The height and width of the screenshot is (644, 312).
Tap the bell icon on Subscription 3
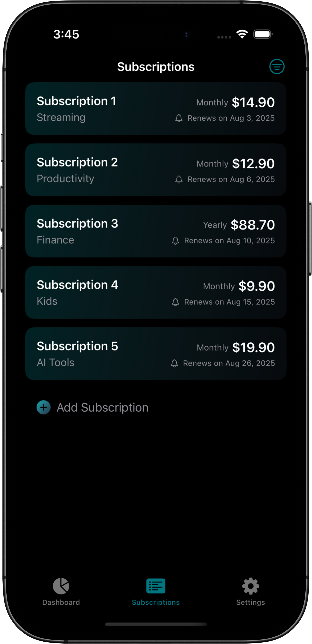[175, 241]
